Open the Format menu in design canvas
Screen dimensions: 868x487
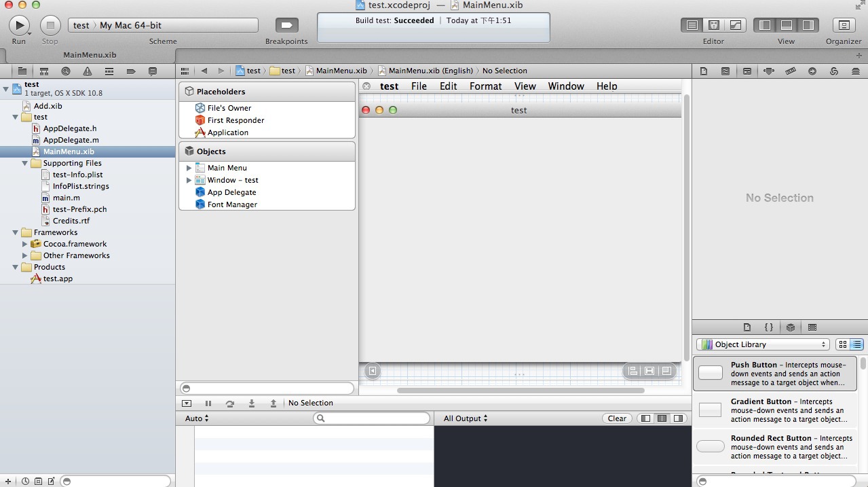[x=486, y=86]
